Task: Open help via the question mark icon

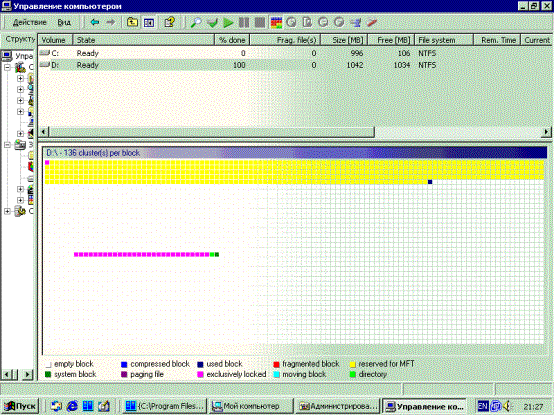Action: [x=169, y=23]
